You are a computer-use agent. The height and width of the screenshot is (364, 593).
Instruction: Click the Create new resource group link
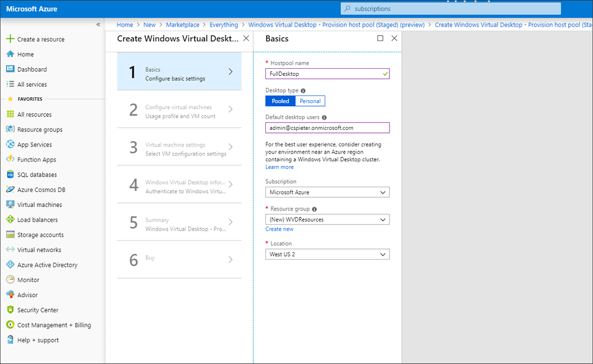coord(279,229)
